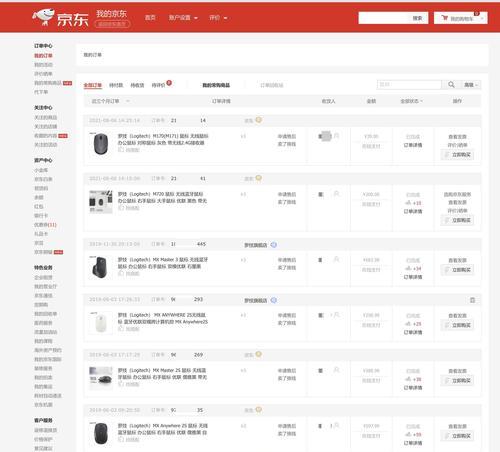Select the 全部订单 tab

(x=93, y=85)
